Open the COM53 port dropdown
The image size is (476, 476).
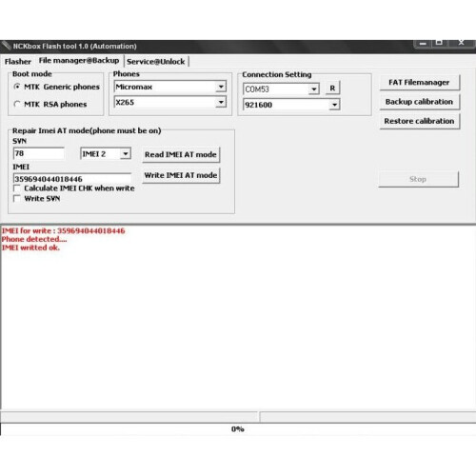[x=313, y=89]
